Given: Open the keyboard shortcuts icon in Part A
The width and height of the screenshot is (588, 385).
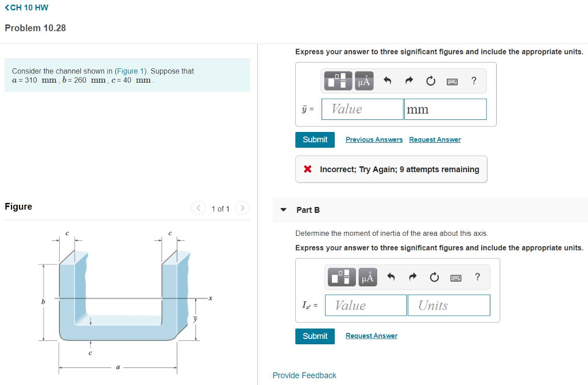Looking at the screenshot, I should 452,81.
